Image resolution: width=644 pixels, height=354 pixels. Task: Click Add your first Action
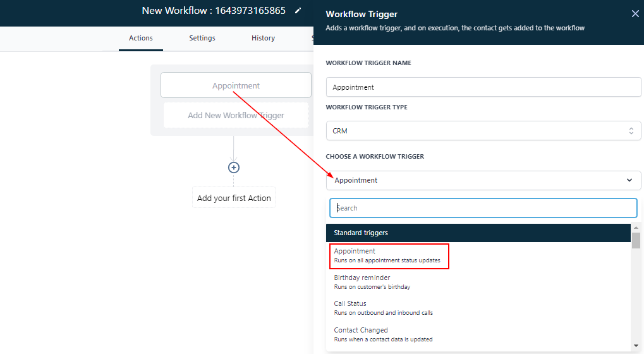pos(234,198)
